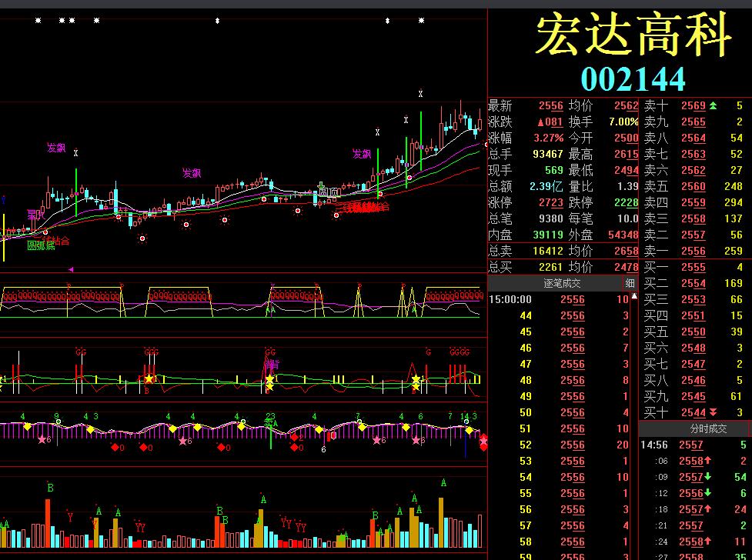Click tall red volume bar marked B
The height and width of the screenshot is (560, 752).
[48, 524]
